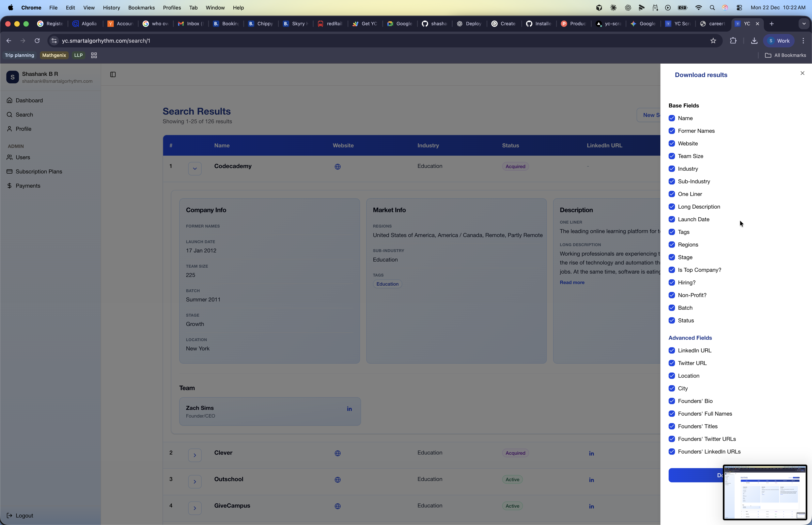This screenshot has height=525, width=812.
Task: Click the Dashboard icon in the sidebar
Action: tap(9, 100)
